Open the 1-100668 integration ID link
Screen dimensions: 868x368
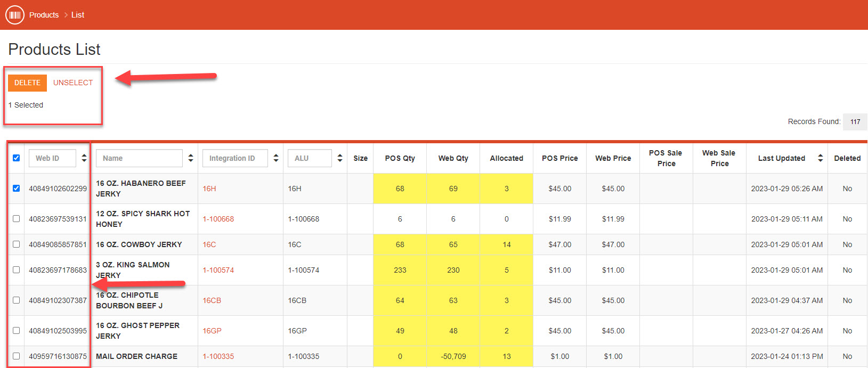[x=218, y=219]
